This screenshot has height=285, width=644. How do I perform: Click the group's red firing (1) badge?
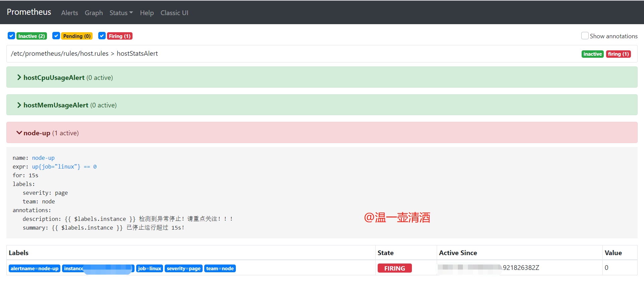point(619,54)
